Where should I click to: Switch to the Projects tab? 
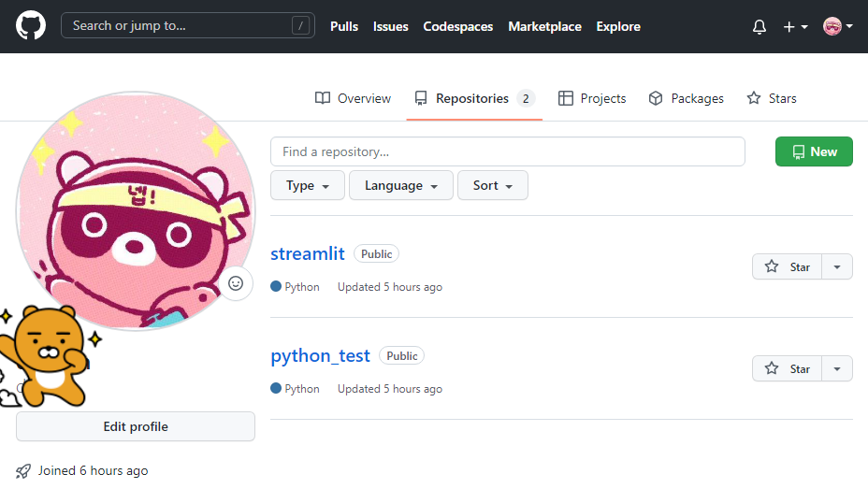pos(592,98)
